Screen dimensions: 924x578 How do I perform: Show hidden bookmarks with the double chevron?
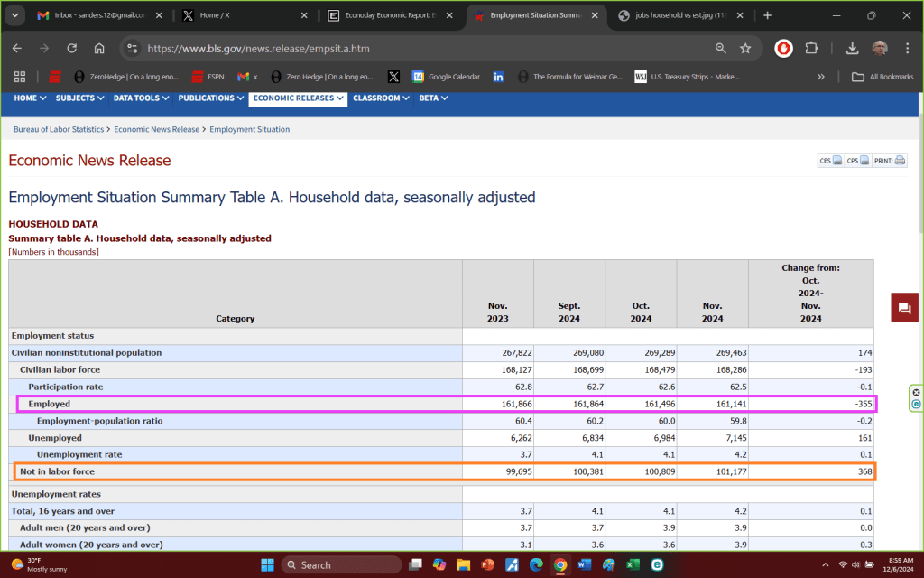[x=820, y=77]
